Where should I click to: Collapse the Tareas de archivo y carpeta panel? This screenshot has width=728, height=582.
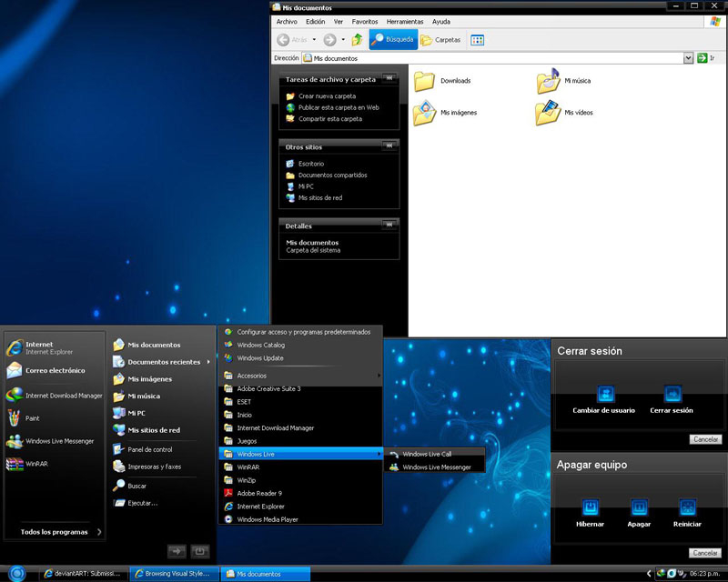click(389, 78)
